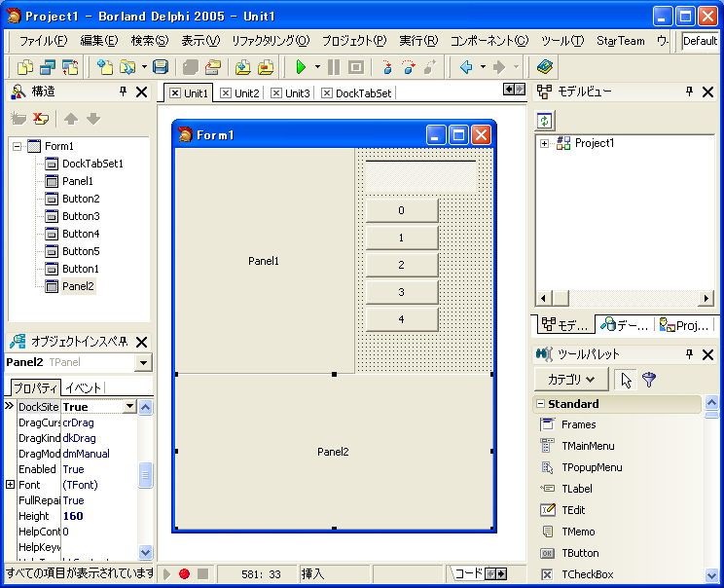
Task: Click the Help book toolbar icon
Action: (545, 67)
